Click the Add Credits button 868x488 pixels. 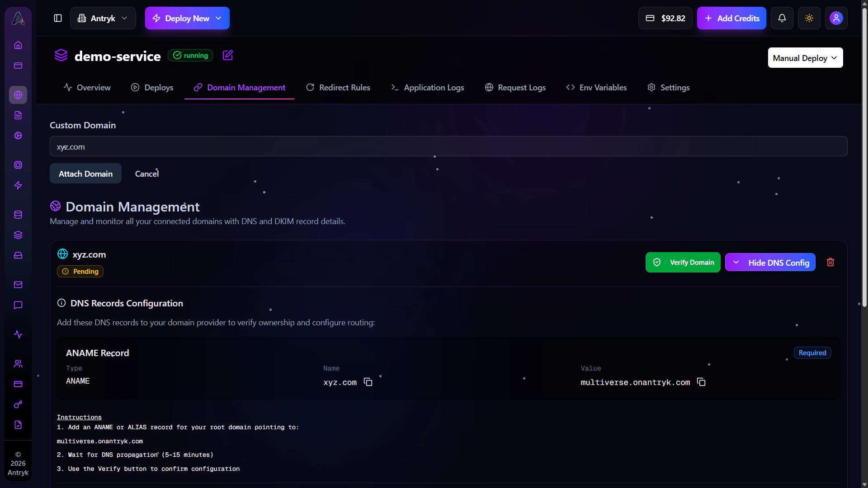click(731, 18)
